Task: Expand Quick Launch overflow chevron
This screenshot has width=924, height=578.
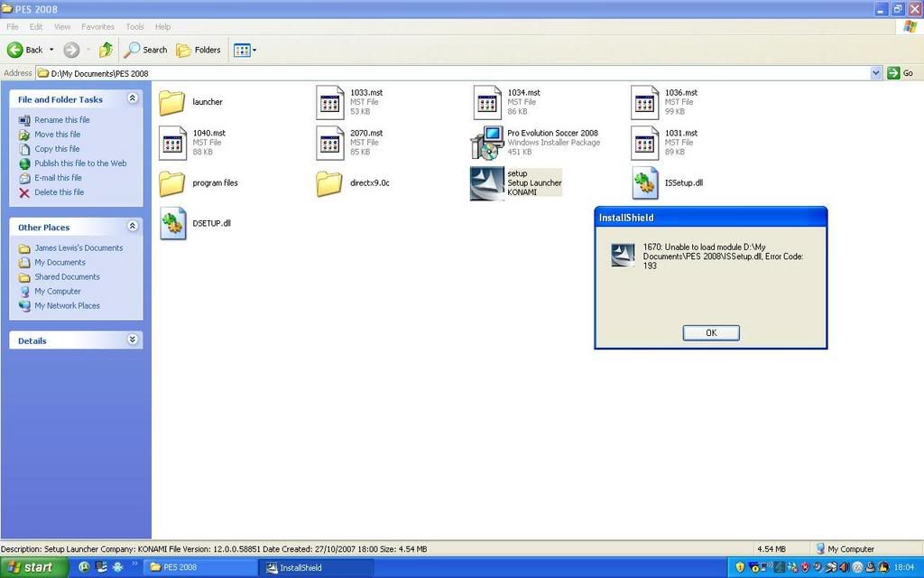Action: pyautogui.click(x=134, y=564)
